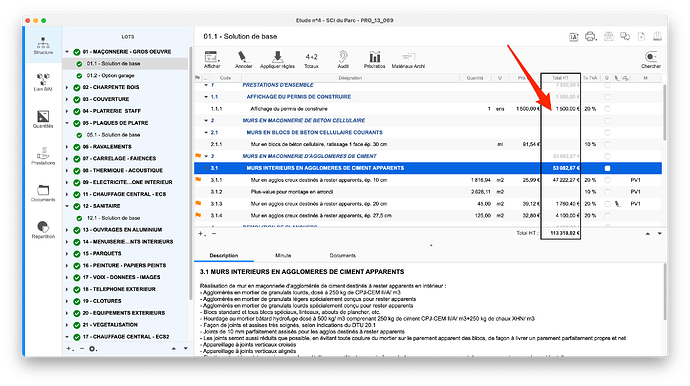
Task: Toggle checkbox on highlighted row 3.1
Action: pos(607,168)
